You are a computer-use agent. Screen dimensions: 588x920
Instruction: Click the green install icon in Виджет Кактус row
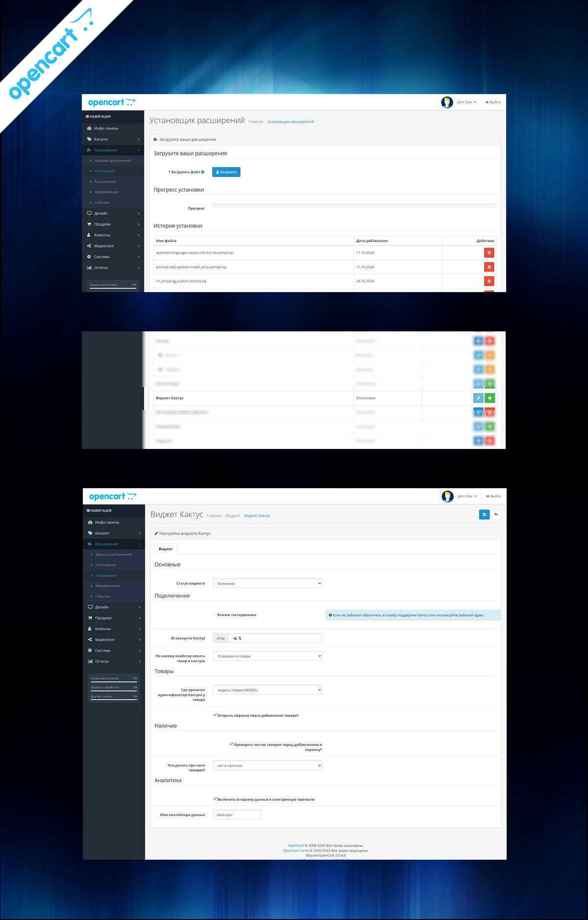pyautogui.click(x=490, y=398)
